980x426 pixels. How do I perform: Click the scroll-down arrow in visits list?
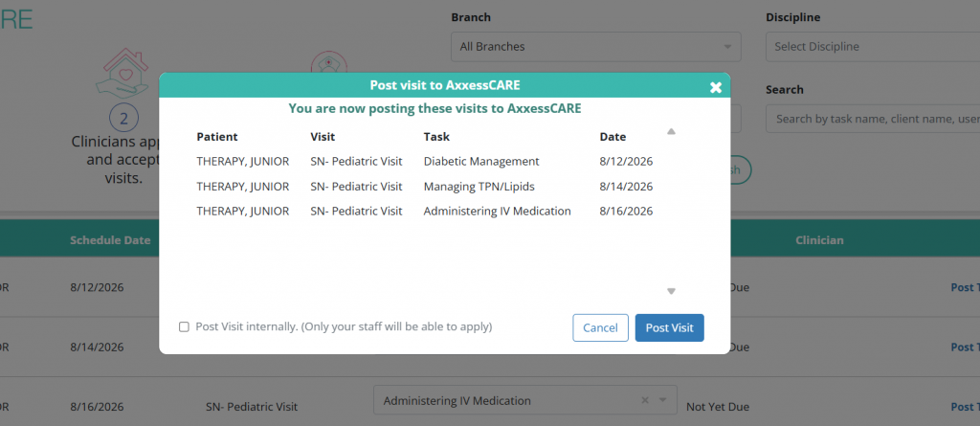[x=671, y=291]
